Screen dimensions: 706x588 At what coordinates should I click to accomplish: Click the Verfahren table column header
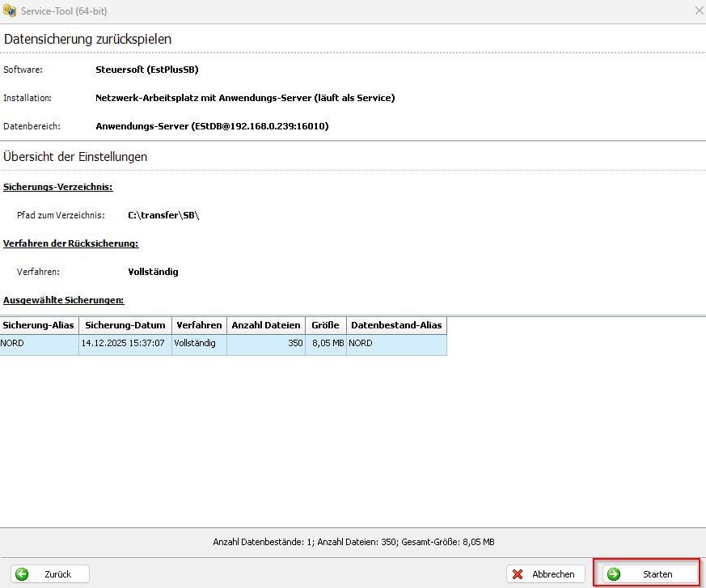[198, 325]
